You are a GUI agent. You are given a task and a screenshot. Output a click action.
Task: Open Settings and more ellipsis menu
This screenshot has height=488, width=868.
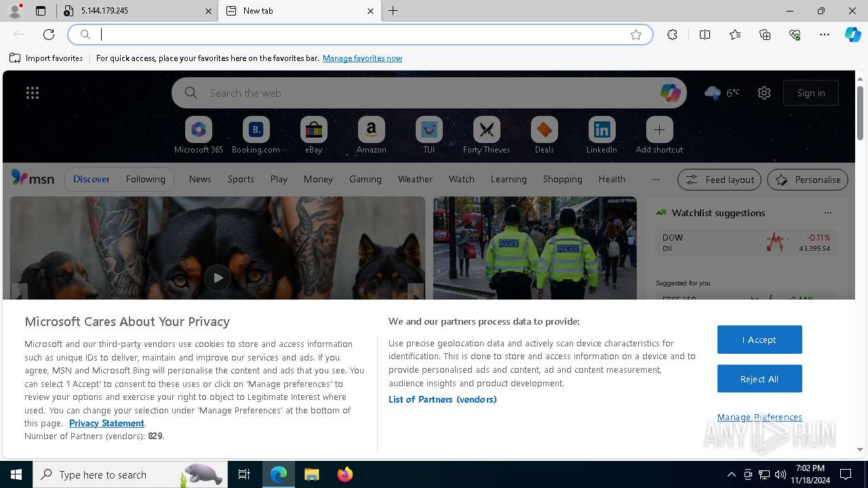pos(825,35)
